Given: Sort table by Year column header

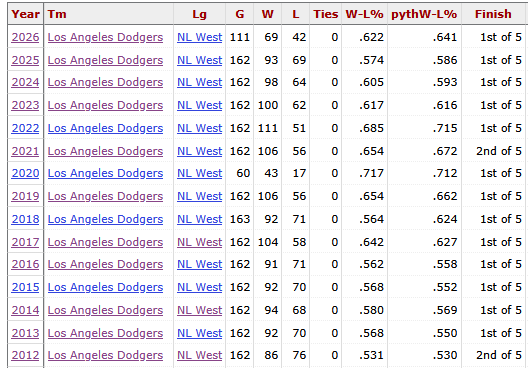Looking at the screenshot, I should (25, 14).
